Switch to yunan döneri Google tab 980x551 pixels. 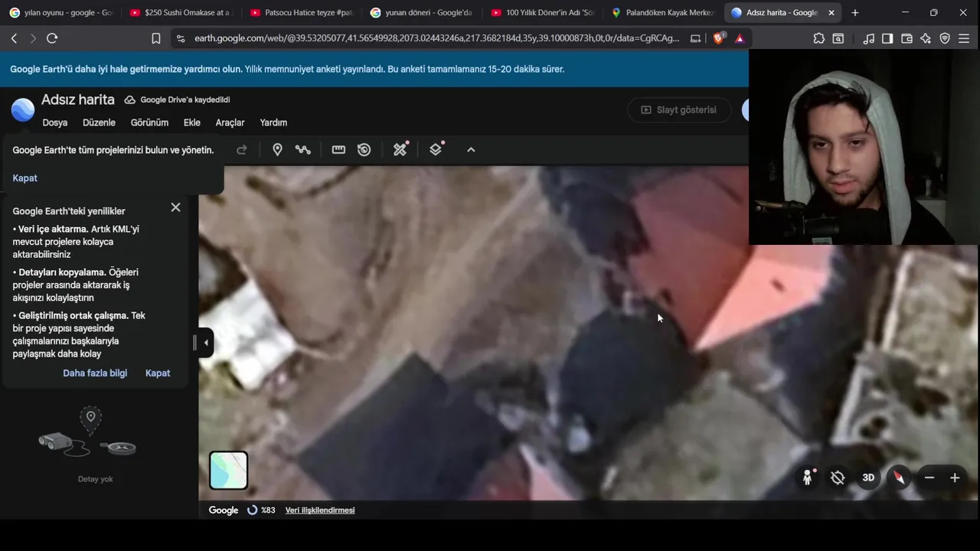pyautogui.click(x=421, y=12)
